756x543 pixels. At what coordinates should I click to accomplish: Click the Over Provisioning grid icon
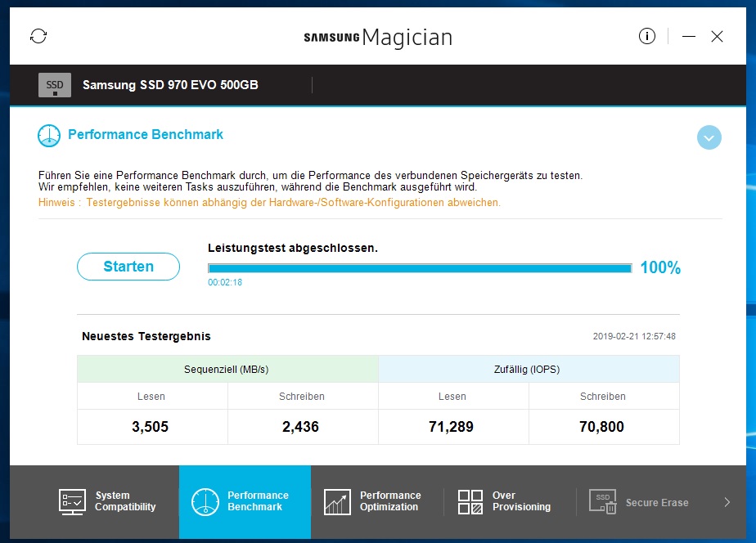tap(470, 502)
